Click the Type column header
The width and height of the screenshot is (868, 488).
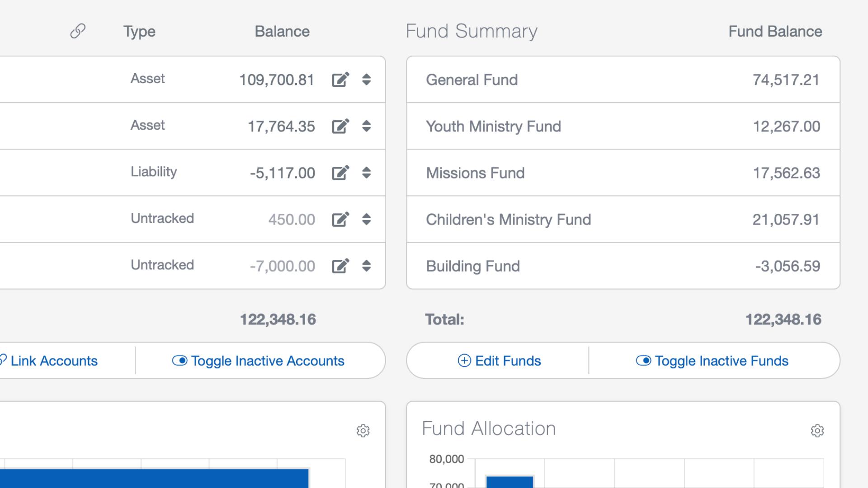(139, 32)
